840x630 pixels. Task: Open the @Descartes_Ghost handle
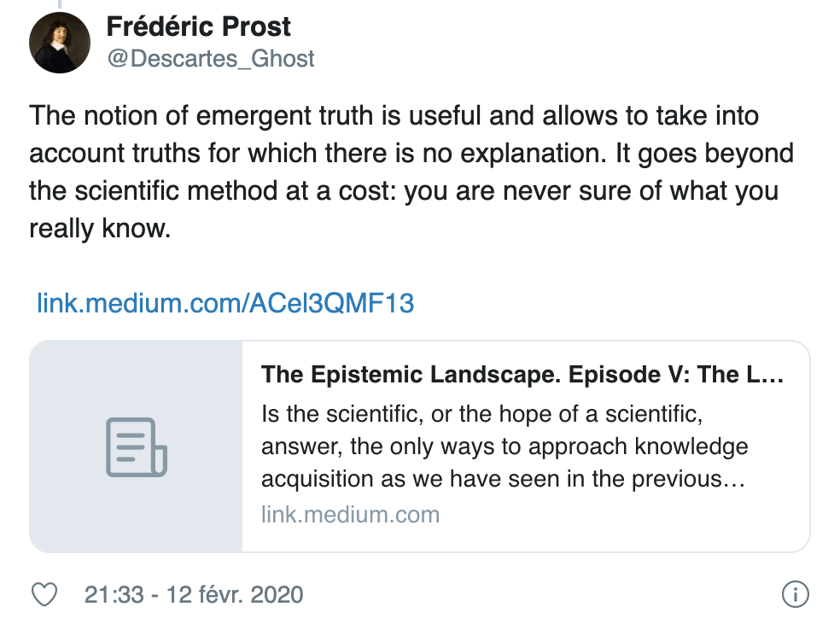coord(211,58)
